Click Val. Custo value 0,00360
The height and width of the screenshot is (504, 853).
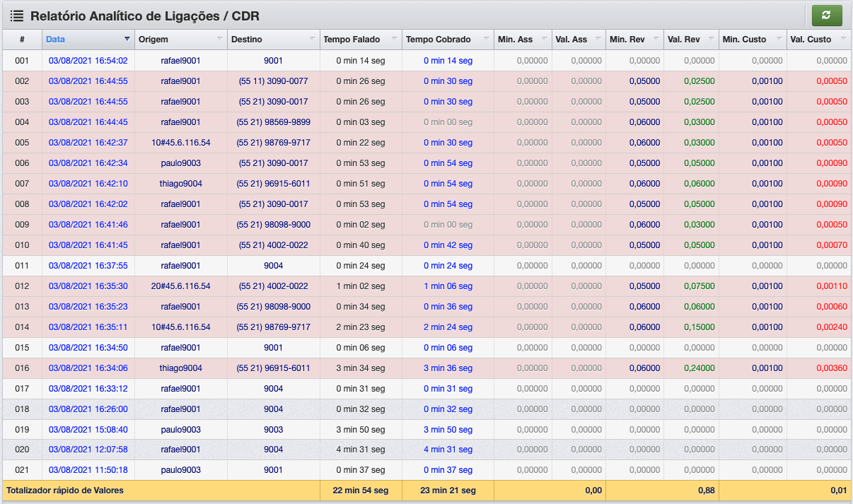click(832, 368)
